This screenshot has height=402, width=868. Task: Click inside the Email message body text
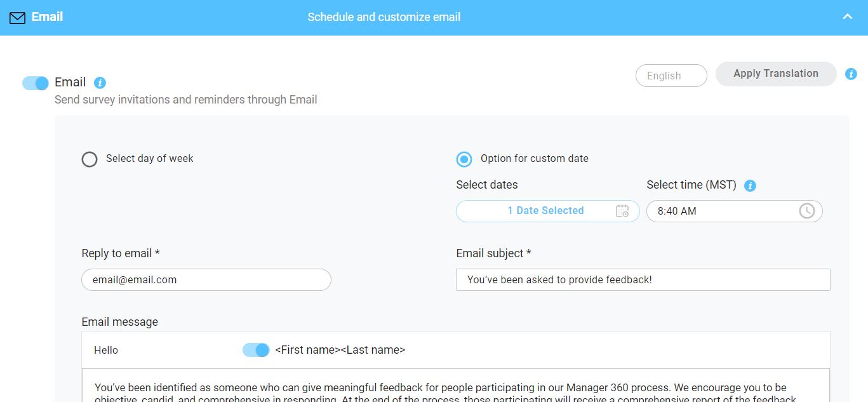[x=444, y=389]
